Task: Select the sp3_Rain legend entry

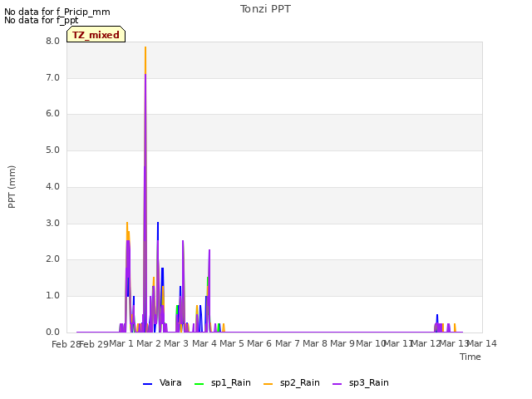Action: pos(360,382)
